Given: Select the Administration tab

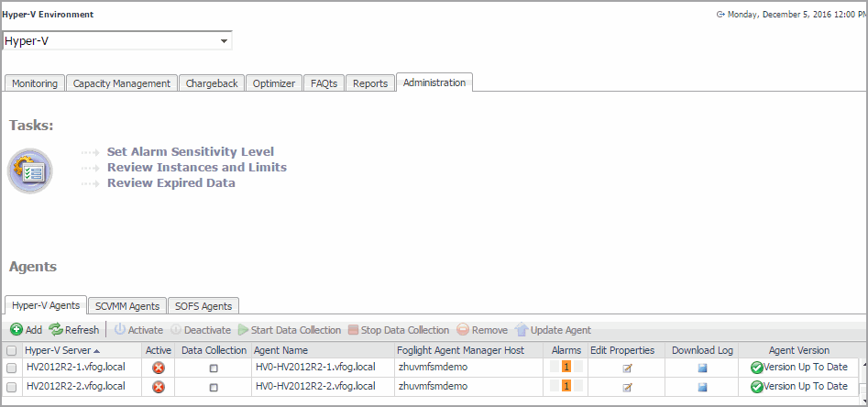Looking at the screenshot, I should coord(434,82).
